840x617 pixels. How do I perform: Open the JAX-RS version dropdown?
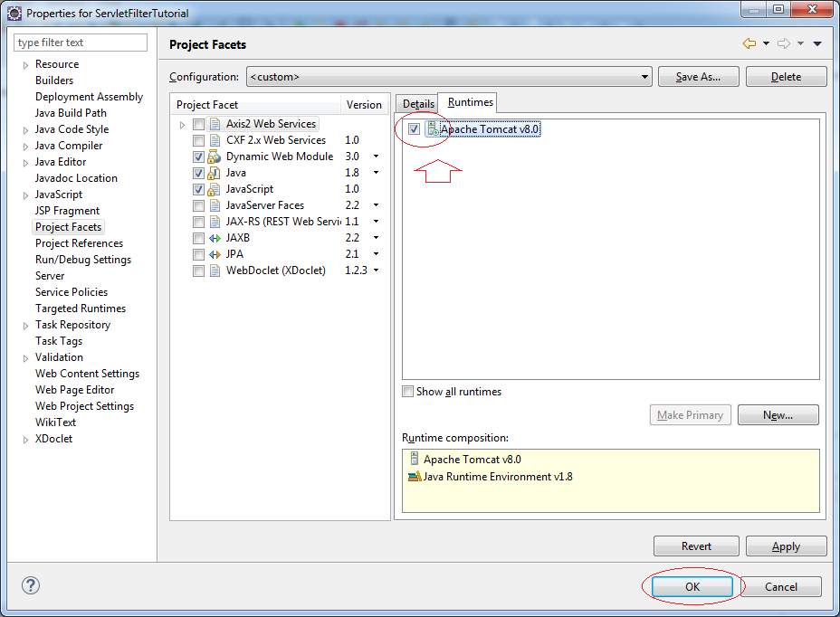[376, 222]
